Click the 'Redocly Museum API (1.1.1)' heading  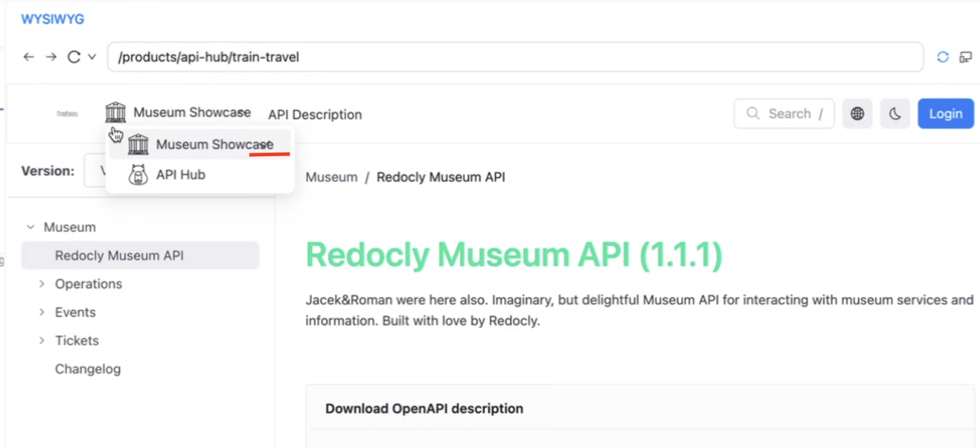pyautogui.click(x=514, y=255)
